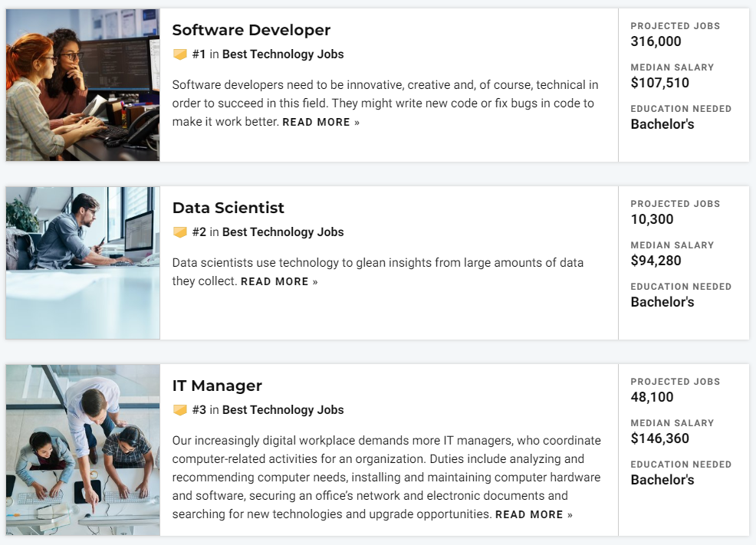Click the $107,510 median salary figure
This screenshot has width=756, height=545.
click(659, 83)
